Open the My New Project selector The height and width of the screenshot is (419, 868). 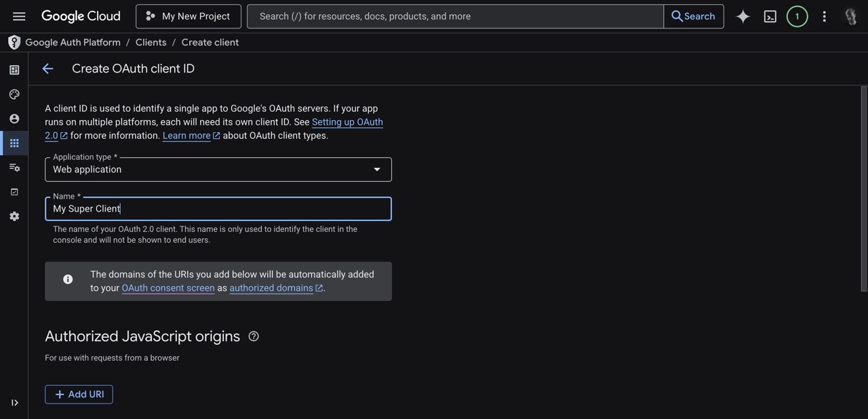coord(188,15)
